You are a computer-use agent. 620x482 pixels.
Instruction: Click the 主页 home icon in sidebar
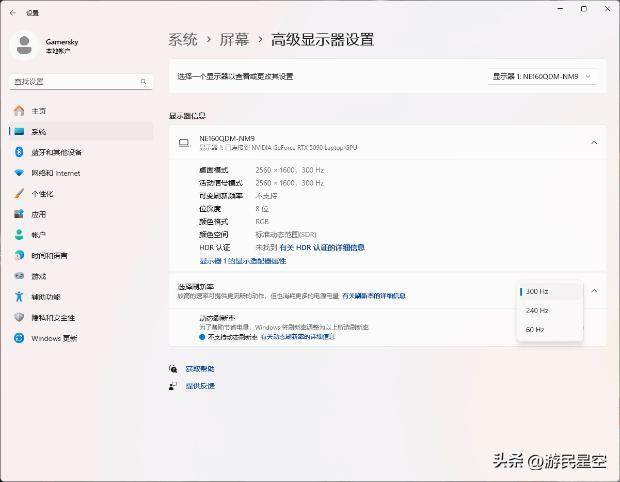coord(18,111)
